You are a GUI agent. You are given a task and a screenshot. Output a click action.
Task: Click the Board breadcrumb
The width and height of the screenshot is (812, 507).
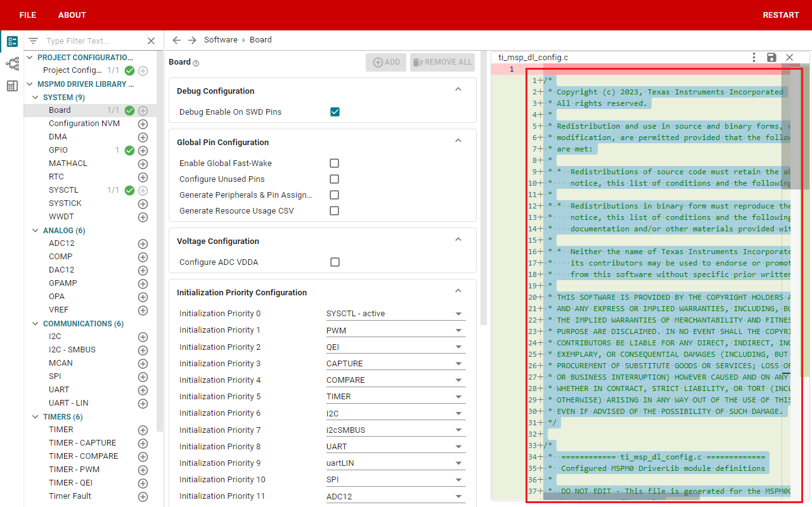(261, 40)
